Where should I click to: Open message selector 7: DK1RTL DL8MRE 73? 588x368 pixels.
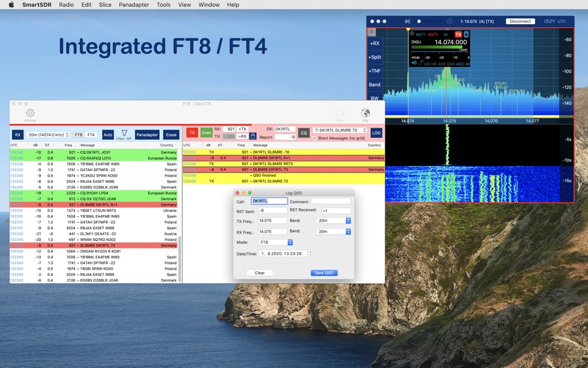340,130
